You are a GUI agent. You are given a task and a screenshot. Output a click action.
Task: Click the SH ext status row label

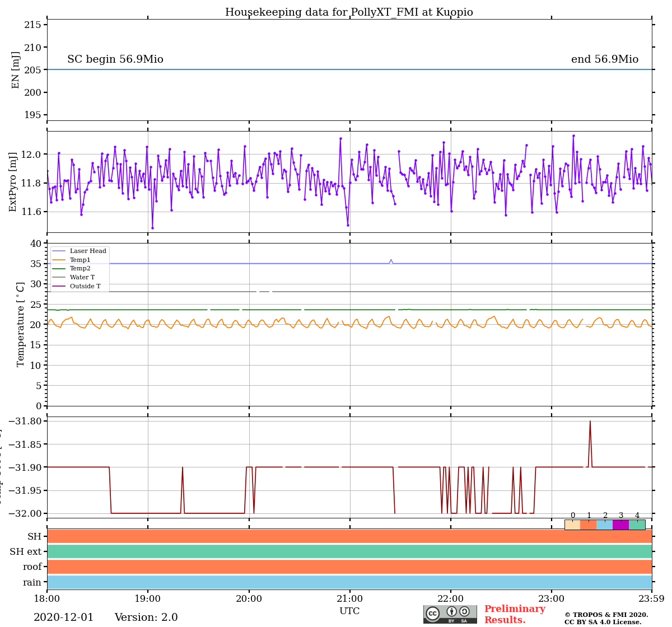[x=26, y=551]
